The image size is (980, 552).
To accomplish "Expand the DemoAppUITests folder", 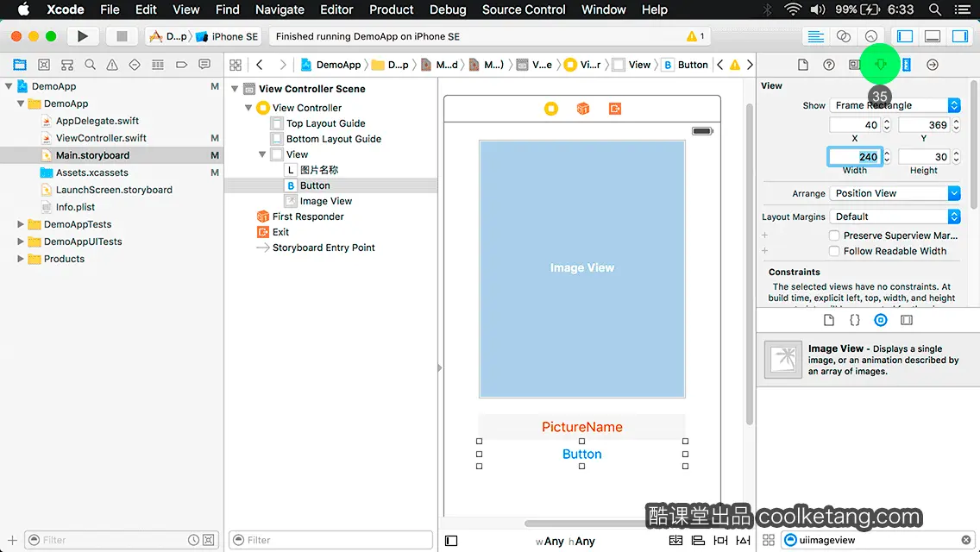I will (x=21, y=241).
